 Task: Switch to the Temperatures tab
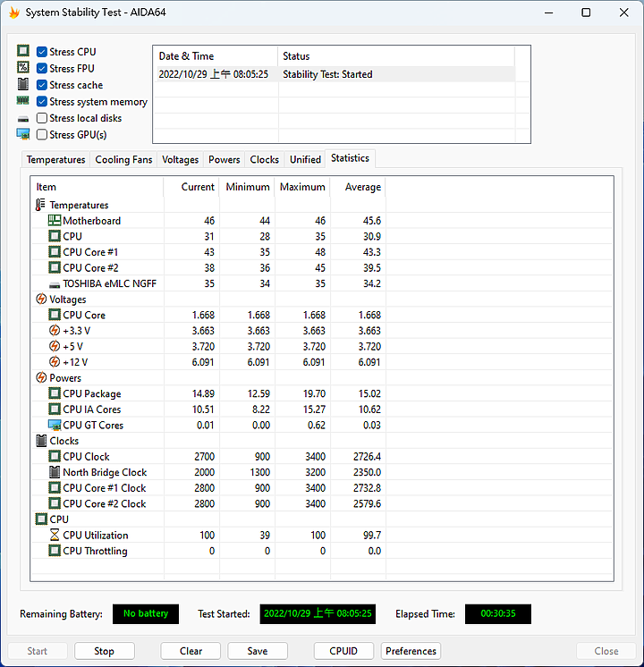(x=55, y=159)
